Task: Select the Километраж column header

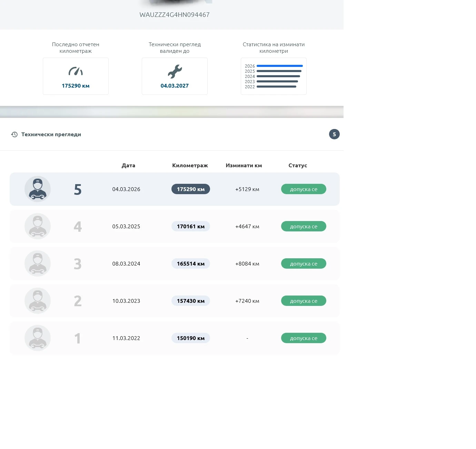Action: pos(190,166)
